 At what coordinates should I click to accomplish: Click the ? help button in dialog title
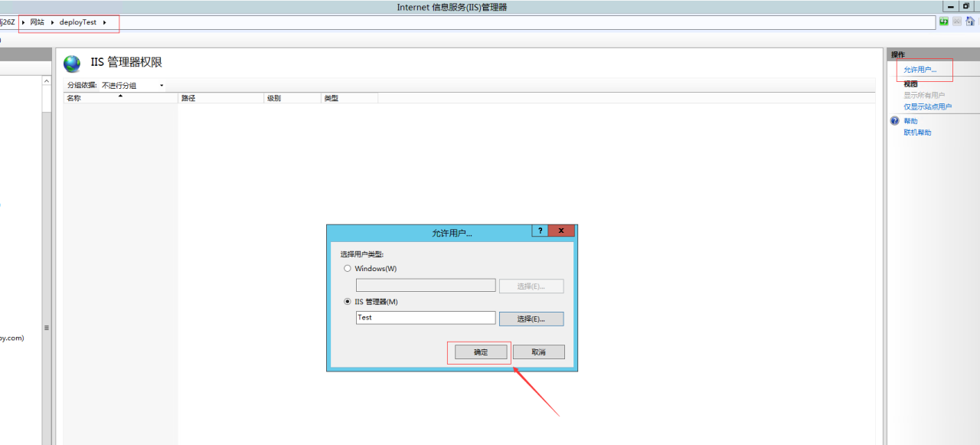[x=540, y=231]
